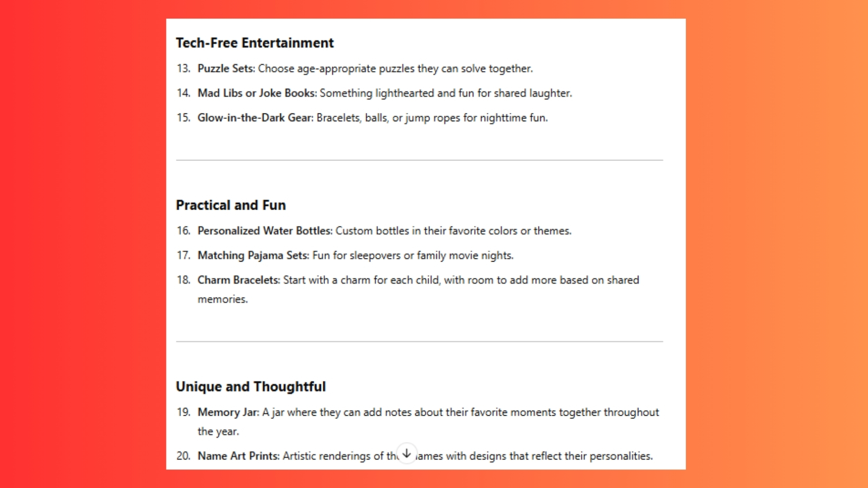Click the Glow-in-the-Dark Gear label
This screenshot has width=868, height=488.
tap(255, 118)
